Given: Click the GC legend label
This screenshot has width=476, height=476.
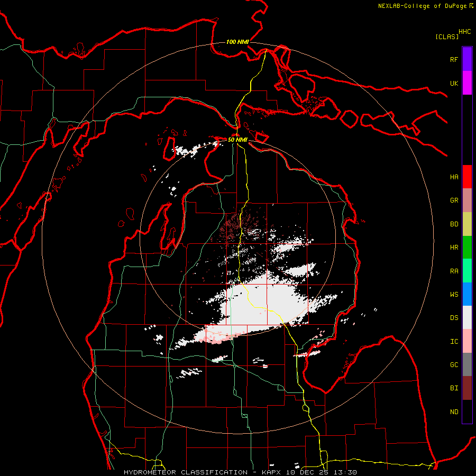Looking at the screenshot, I should [x=454, y=365].
